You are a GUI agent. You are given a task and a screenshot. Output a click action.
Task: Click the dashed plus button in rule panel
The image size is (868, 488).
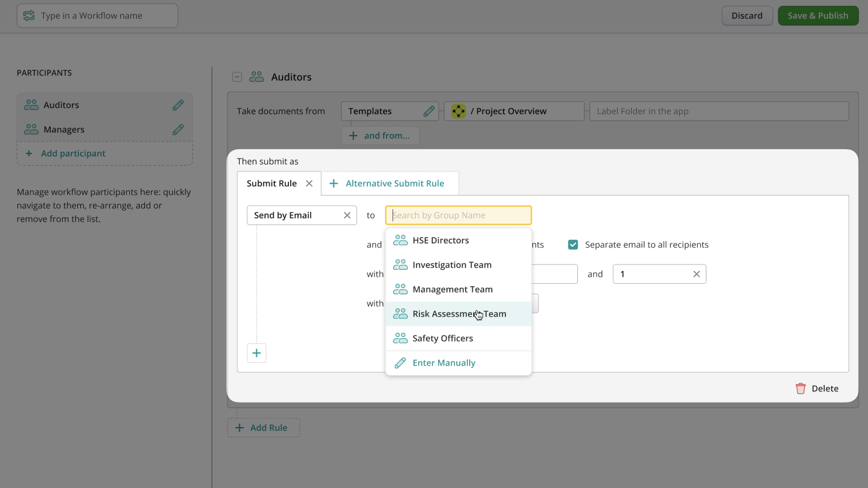256,353
